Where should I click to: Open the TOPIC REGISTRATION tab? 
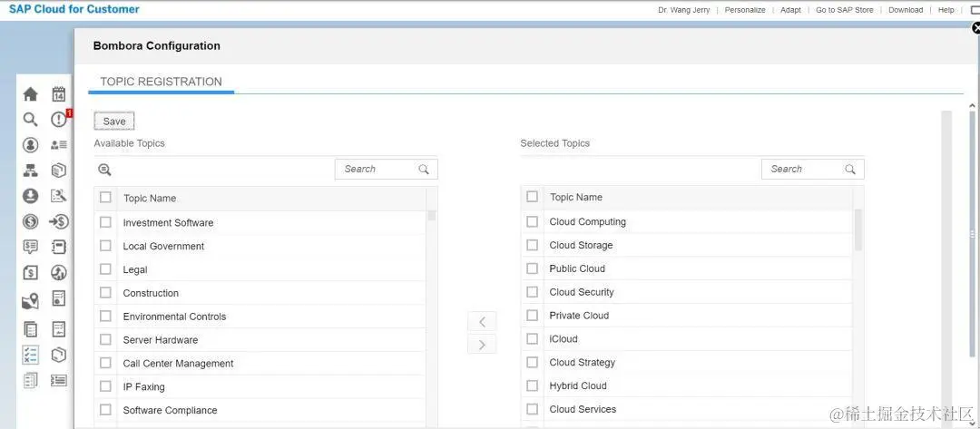click(x=162, y=82)
